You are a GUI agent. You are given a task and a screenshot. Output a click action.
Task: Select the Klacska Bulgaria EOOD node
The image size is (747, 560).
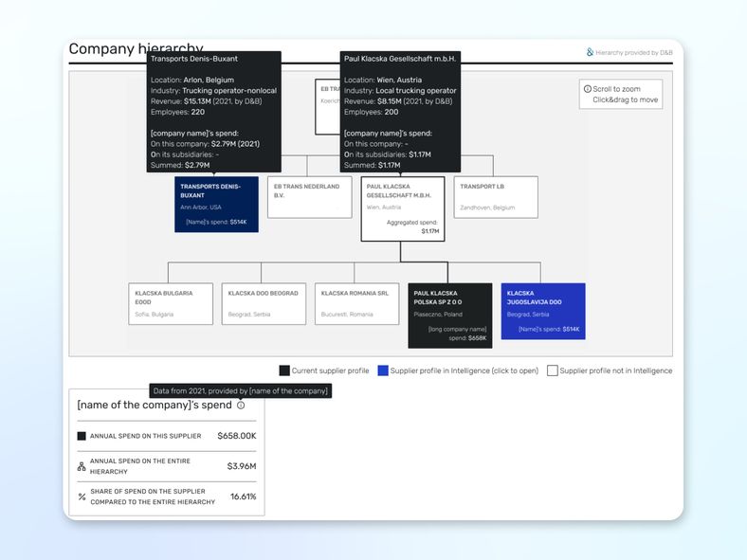point(171,304)
